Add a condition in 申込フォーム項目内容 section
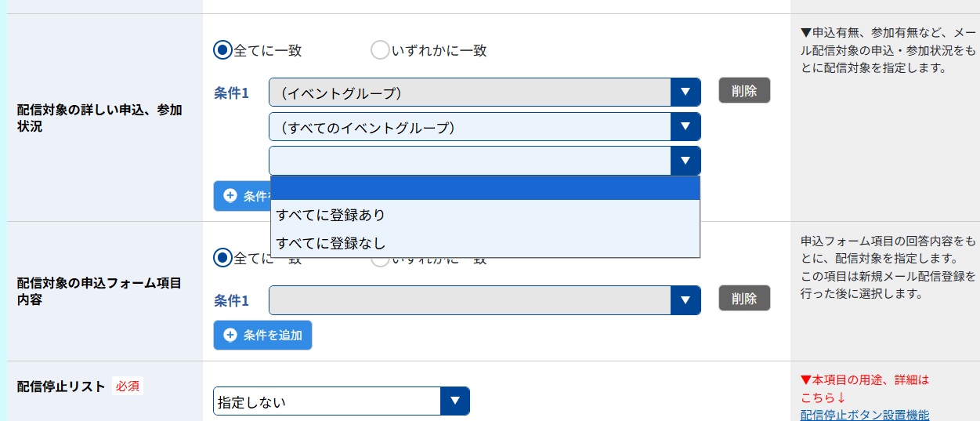980x421 pixels. click(262, 335)
